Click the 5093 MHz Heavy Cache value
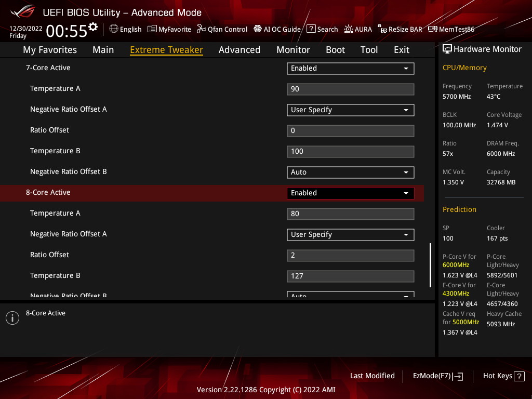 (x=501, y=324)
